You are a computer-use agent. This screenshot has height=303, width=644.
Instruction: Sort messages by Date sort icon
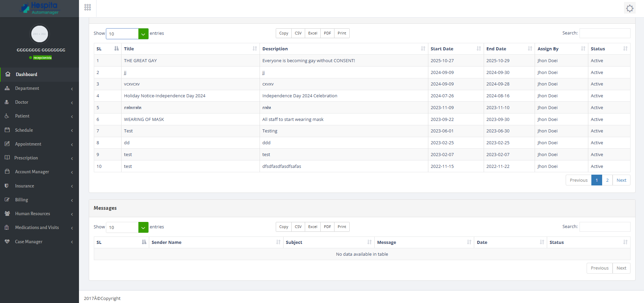click(x=542, y=242)
